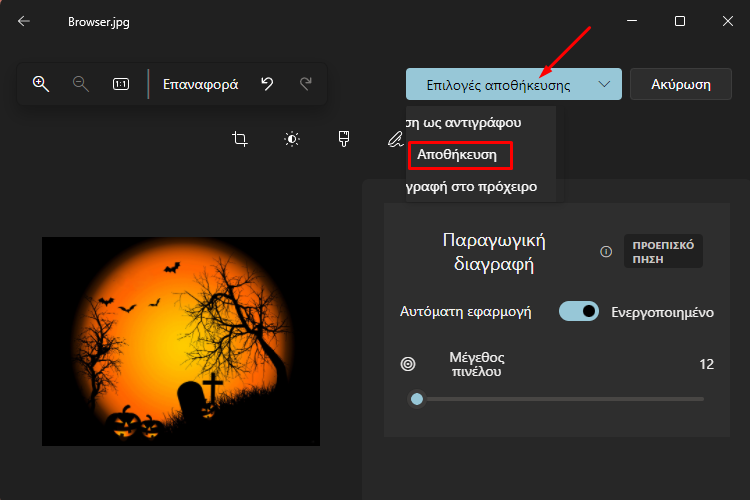The width and height of the screenshot is (750, 500).
Task: Click the Μέγεθος πινέλου label
Action: point(476,364)
